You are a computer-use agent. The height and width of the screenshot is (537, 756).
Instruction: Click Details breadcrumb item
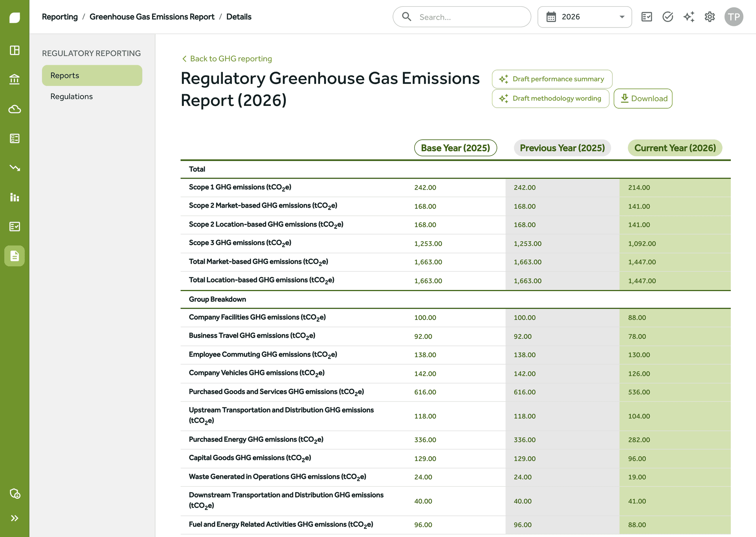[x=239, y=17]
